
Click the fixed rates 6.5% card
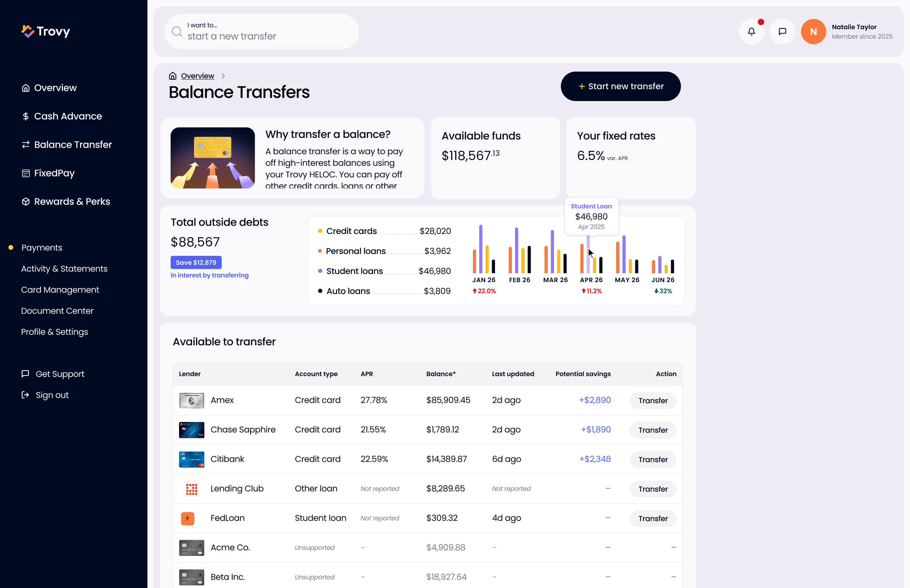(x=630, y=158)
